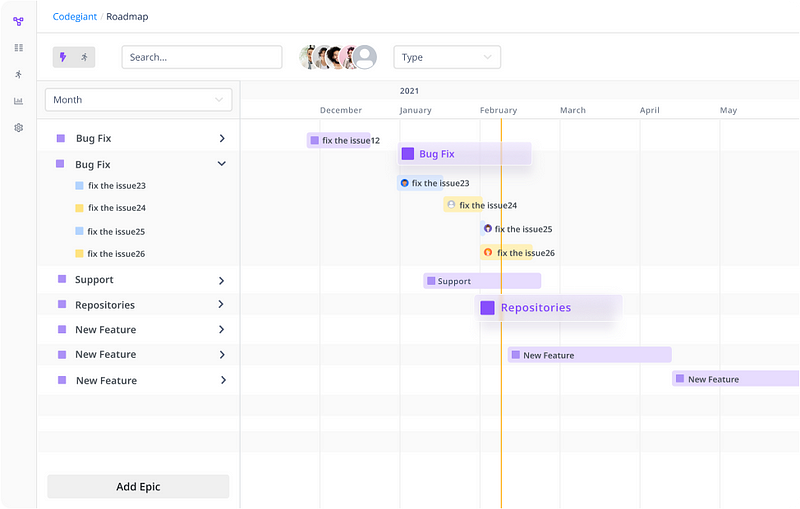
Task: Click fix the issue26 timeline bar
Action: (506, 252)
